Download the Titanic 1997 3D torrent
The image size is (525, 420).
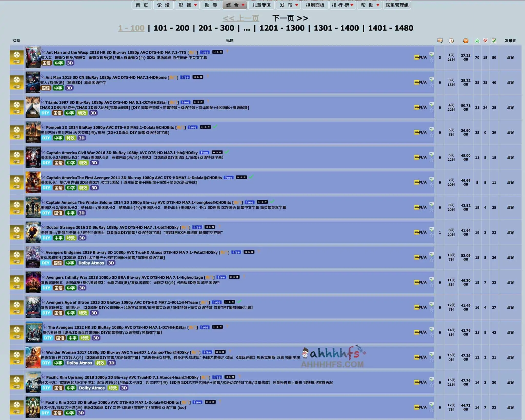click(x=432, y=104)
